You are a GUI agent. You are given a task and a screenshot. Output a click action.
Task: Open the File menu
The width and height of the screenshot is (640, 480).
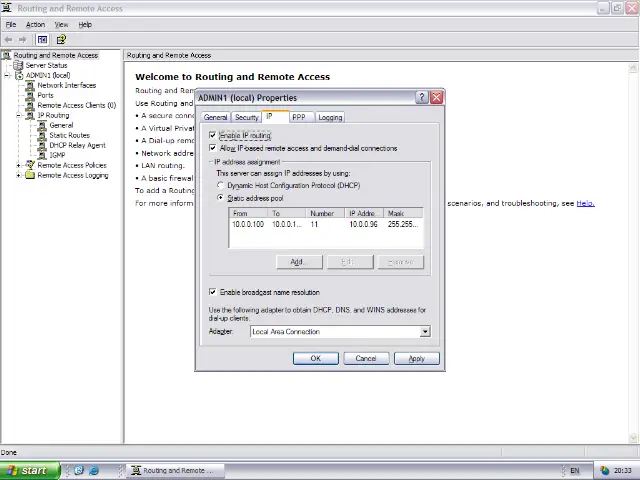pos(11,24)
